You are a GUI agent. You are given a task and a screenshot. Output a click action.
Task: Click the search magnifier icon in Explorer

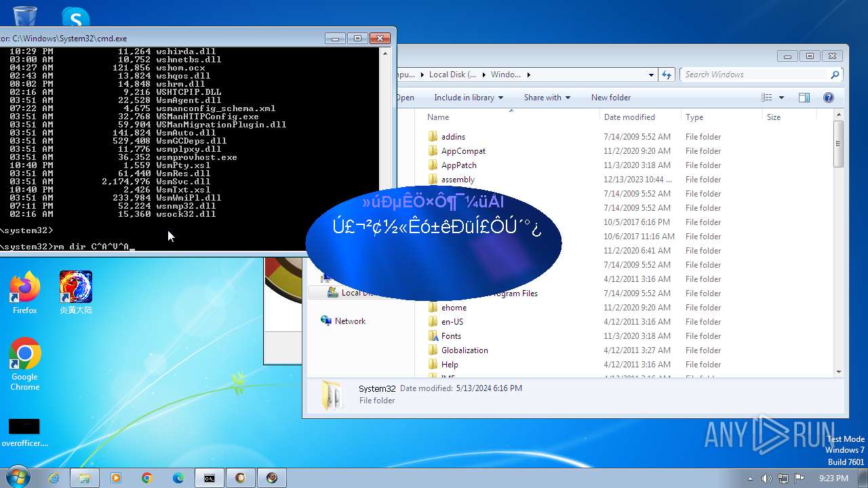coord(835,75)
